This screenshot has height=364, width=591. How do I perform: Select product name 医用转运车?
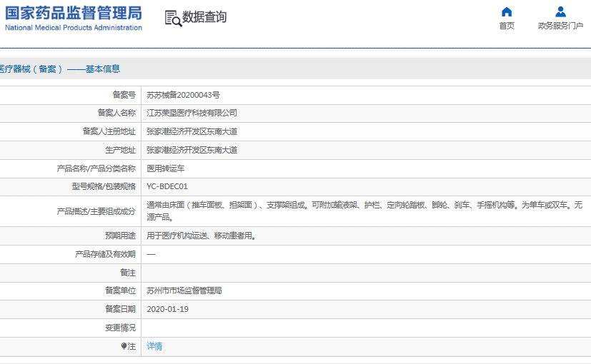pos(166,168)
